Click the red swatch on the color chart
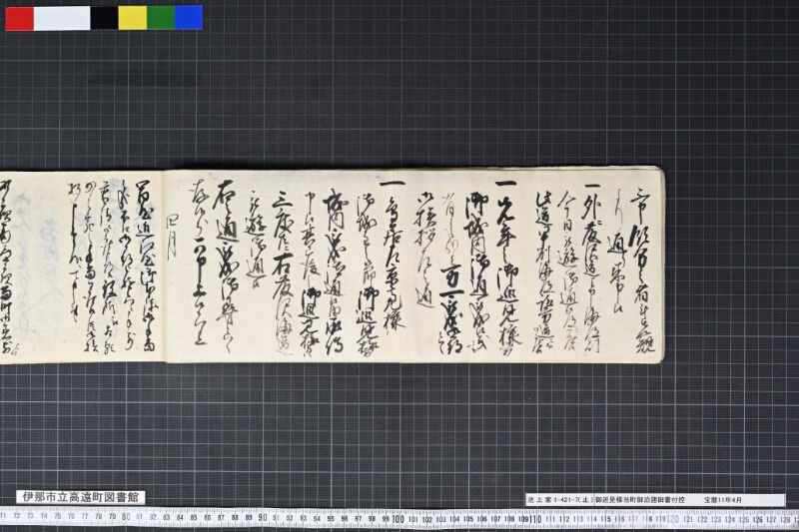799x532 pixels. (x=19, y=18)
